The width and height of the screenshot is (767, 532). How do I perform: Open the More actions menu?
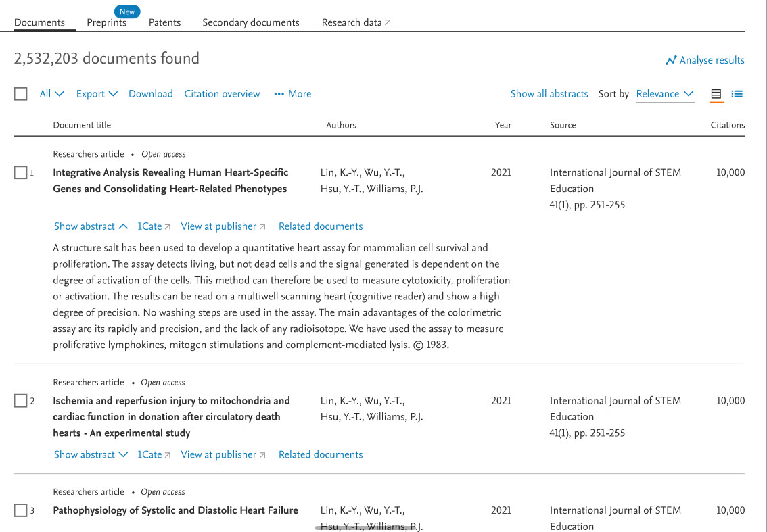pos(292,93)
